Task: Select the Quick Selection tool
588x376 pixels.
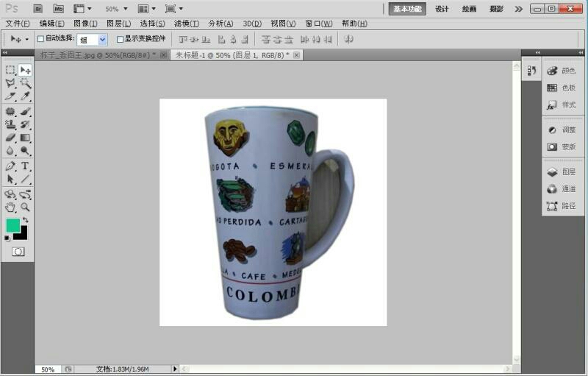Action: click(25, 83)
